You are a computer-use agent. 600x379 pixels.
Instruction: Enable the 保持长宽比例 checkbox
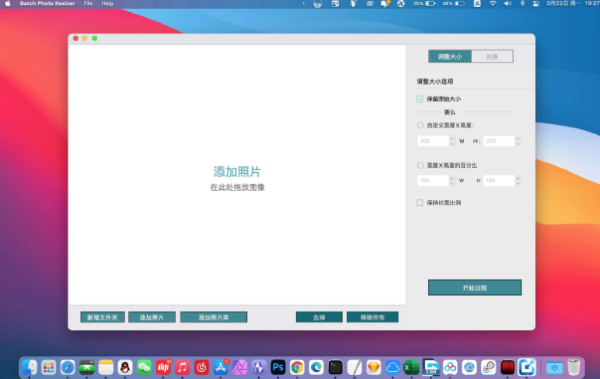coord(420,203)
